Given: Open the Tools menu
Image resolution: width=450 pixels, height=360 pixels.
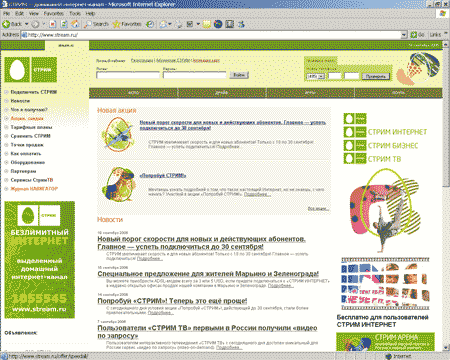Looking at the screenshot, I should click(75, 14).
